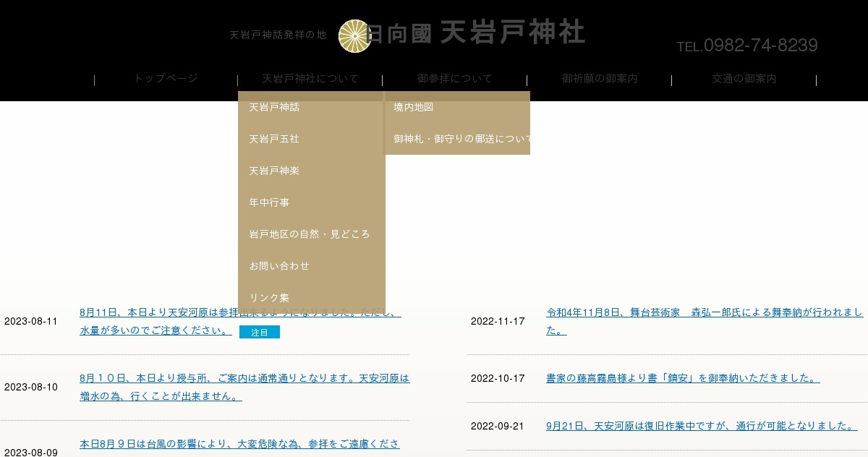Select お問い合わせ in the dropdown

coord(280,266)
